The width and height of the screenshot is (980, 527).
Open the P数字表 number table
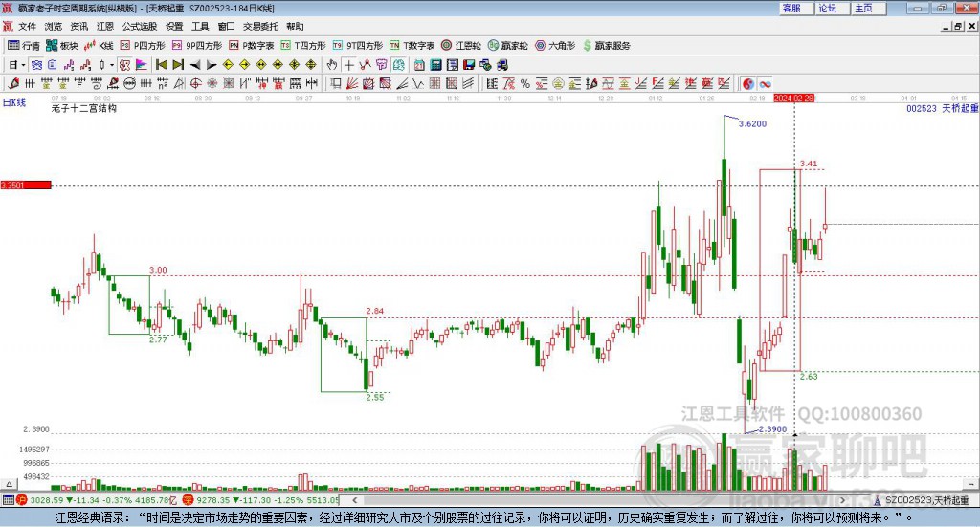252,46
